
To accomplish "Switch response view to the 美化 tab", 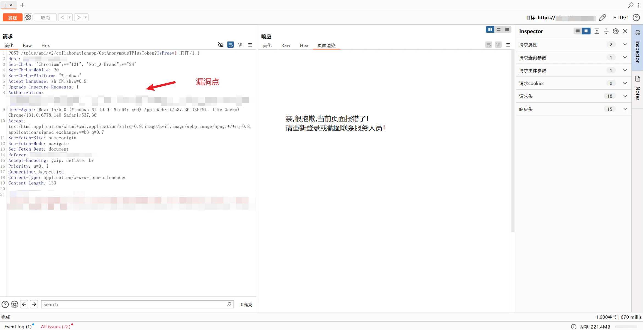I will click(x=267, y=45).
